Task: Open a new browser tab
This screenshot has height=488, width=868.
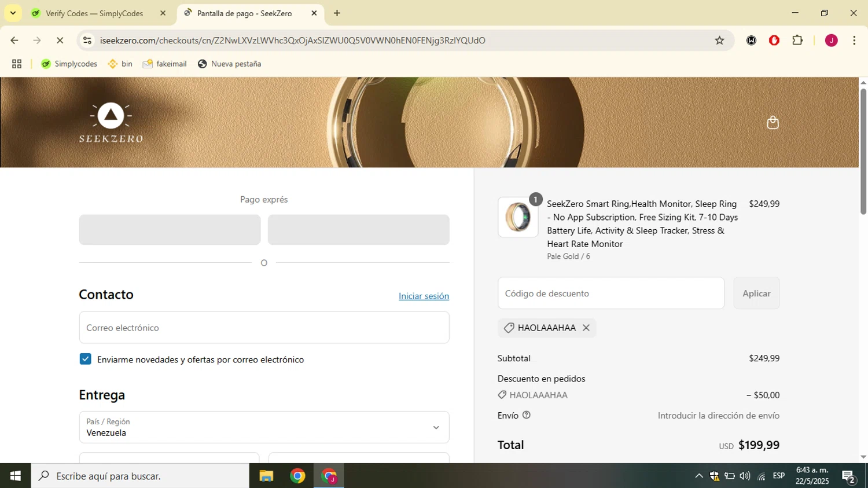Action: 337,13
